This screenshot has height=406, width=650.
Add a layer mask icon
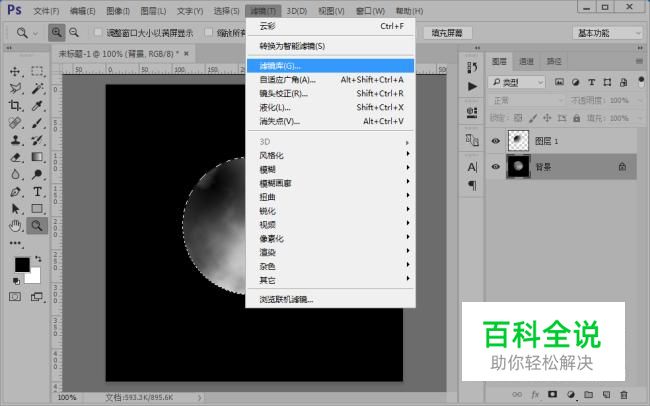[552, 394]
